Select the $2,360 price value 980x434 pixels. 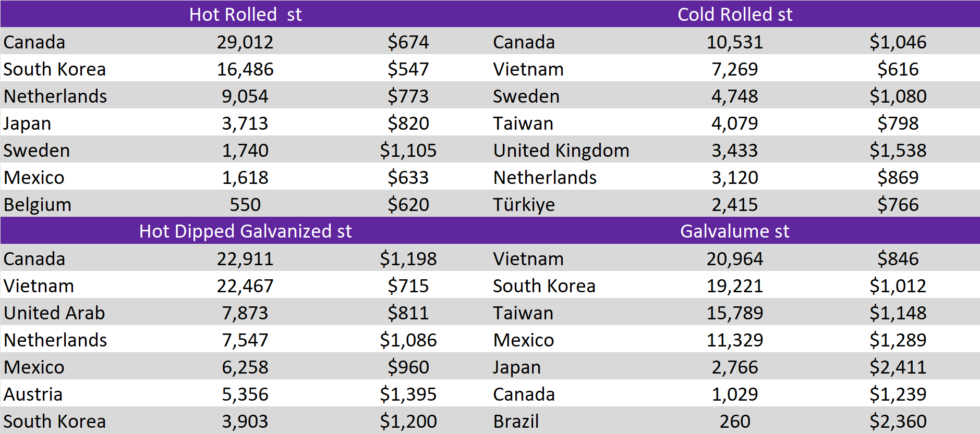tap(898, 421)
